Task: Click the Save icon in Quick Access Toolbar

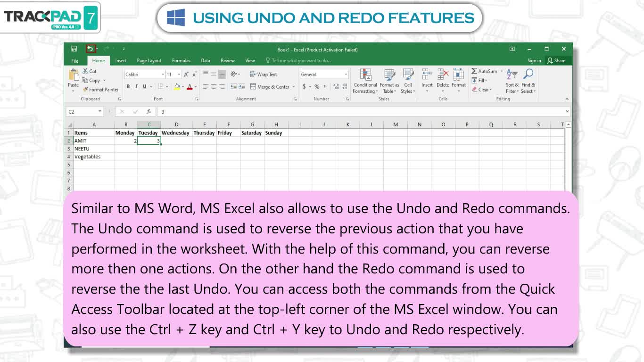Action: pyautogui.click(x=74, y=49)
